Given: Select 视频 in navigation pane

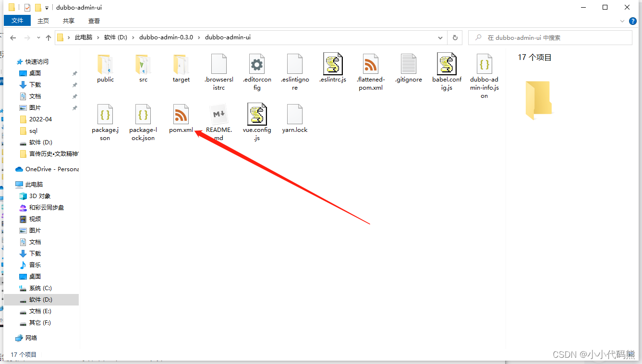Looking at the screenshot, I should click(x=35, y=219).
